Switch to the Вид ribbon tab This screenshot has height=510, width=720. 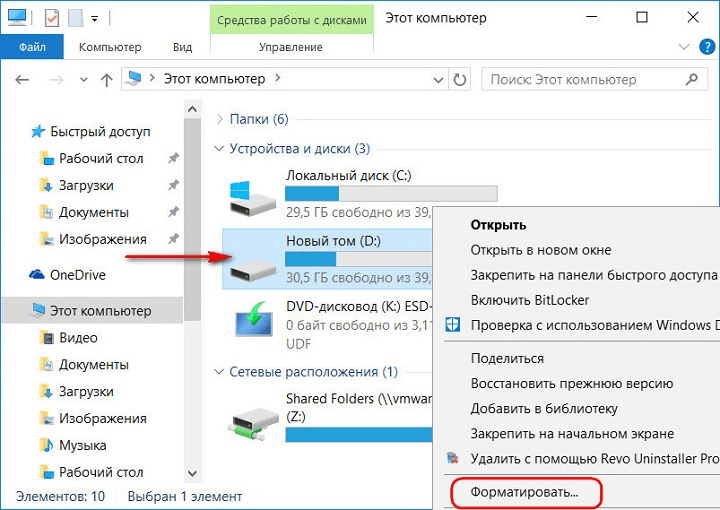pyautogui.click(x=182, y=47)
